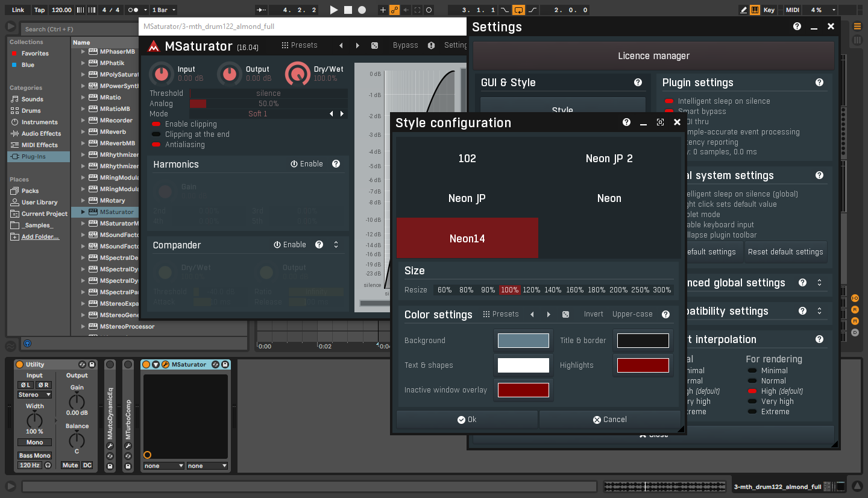868x498 pixels.
Task: Select the Neon style
Action: (609, 198)
